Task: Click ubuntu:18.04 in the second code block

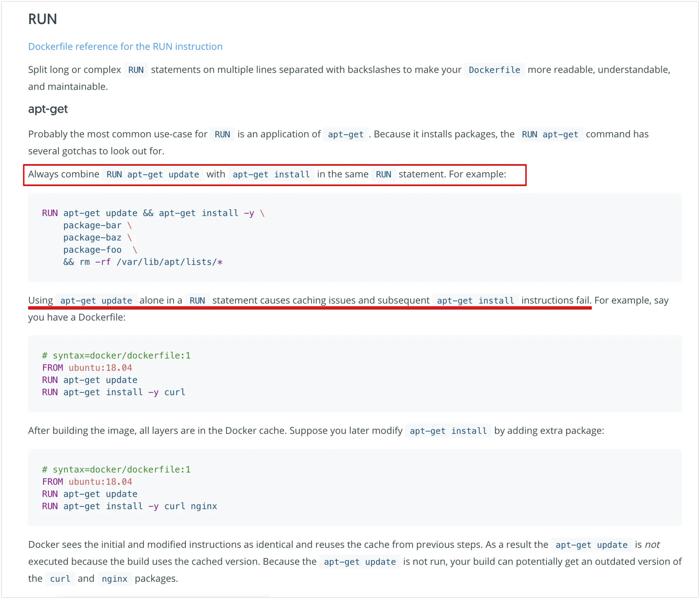Action: 100,368
